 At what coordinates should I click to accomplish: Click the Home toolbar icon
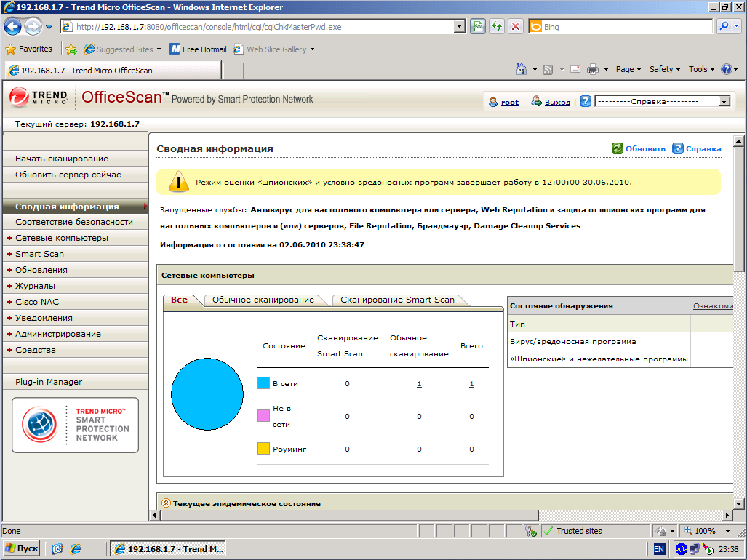(x=522, y=70)
